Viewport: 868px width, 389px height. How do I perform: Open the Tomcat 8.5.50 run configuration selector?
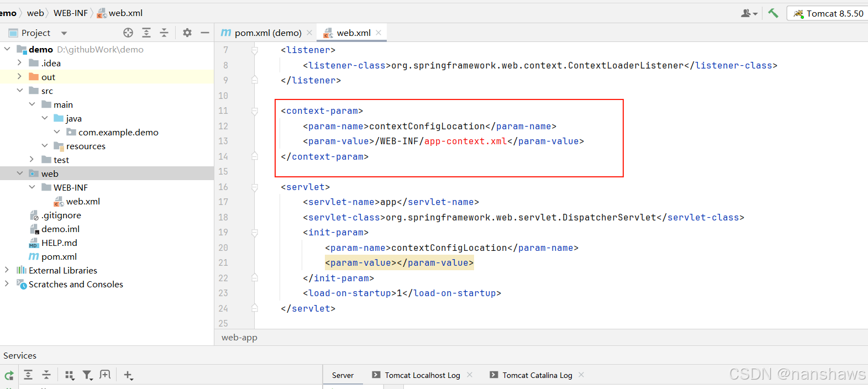829,13
